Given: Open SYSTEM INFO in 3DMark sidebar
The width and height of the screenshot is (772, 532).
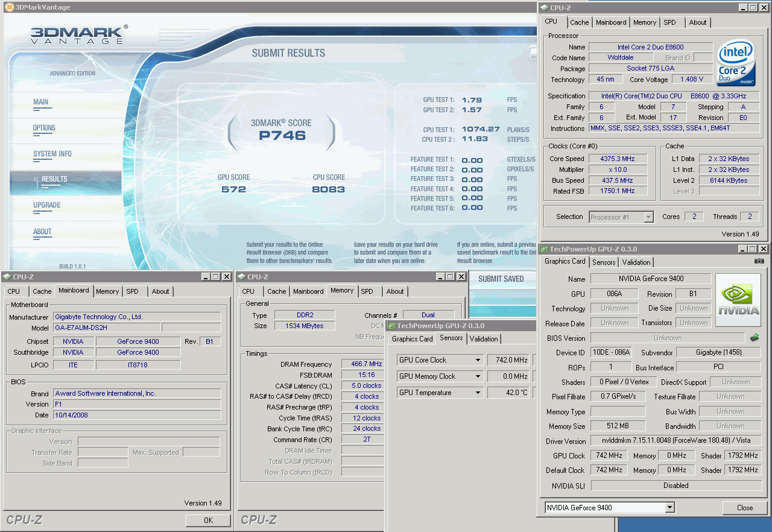Looking at the screenshot, I should point(52,154).
